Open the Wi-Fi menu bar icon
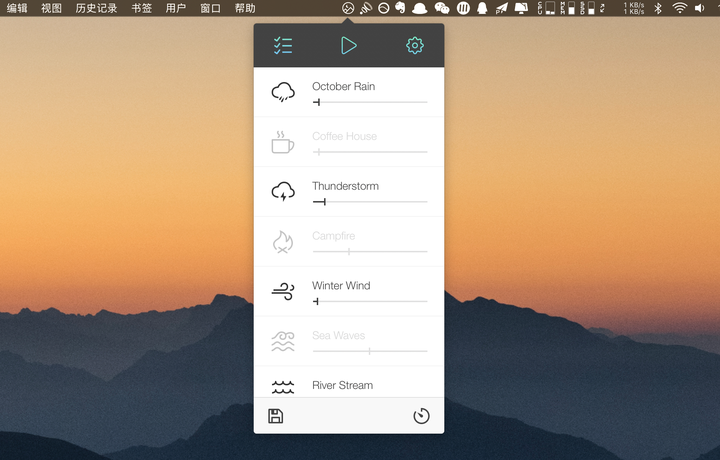This screenshot has width=720, height=460. [x=679, y=8]
